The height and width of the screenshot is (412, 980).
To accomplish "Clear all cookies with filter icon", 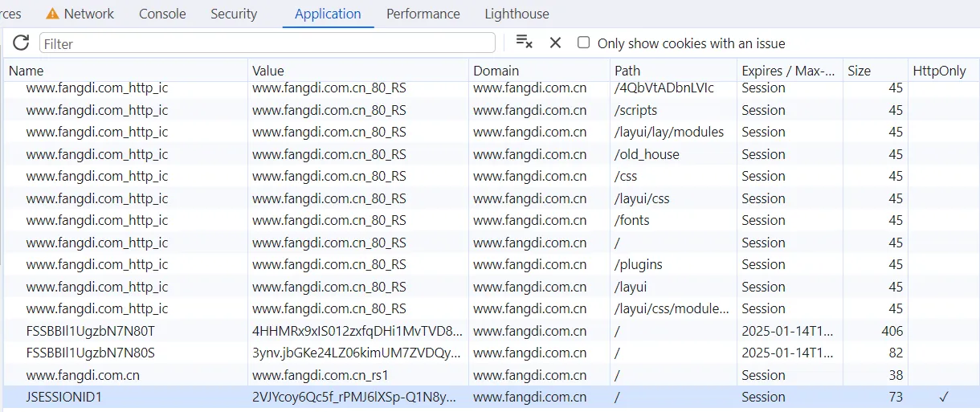I will 524,43.
